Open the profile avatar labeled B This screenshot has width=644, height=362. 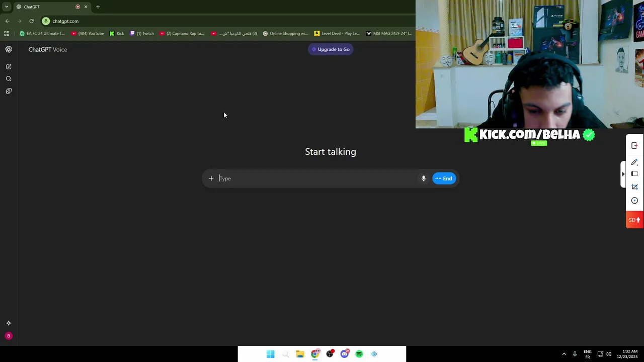click(x=9, y=336)
